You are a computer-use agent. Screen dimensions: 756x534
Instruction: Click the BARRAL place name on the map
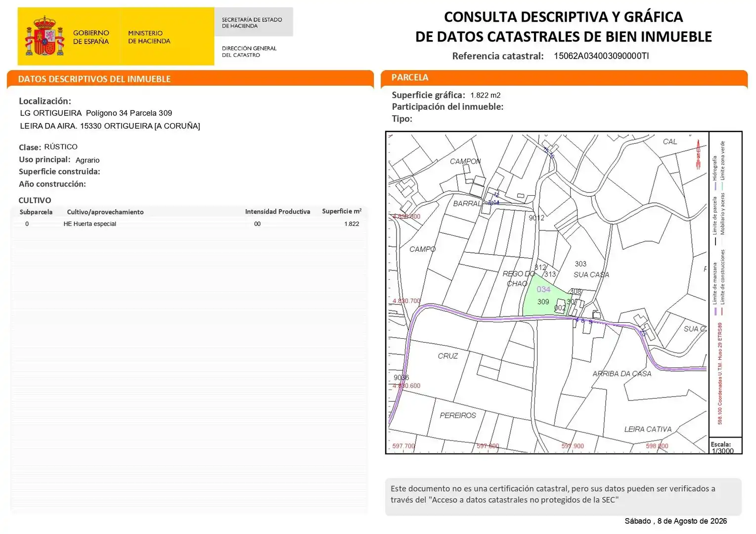467,204
